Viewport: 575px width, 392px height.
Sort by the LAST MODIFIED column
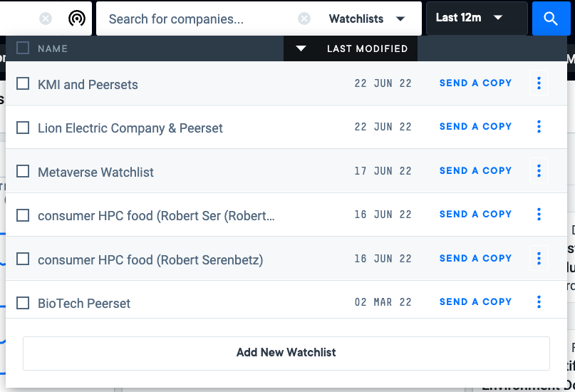click(x=351, y=48)
